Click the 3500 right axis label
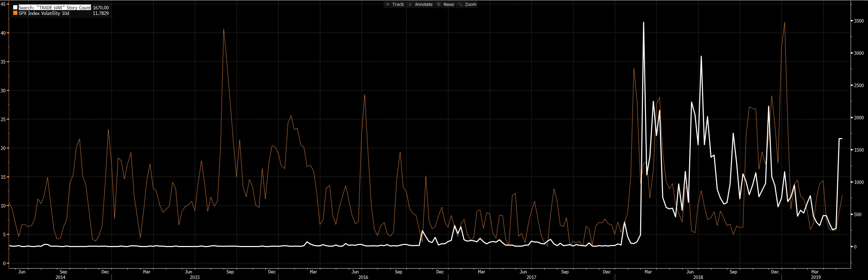Screen dimensions: 868x280 pyautogui.click(x=859, y=21)
